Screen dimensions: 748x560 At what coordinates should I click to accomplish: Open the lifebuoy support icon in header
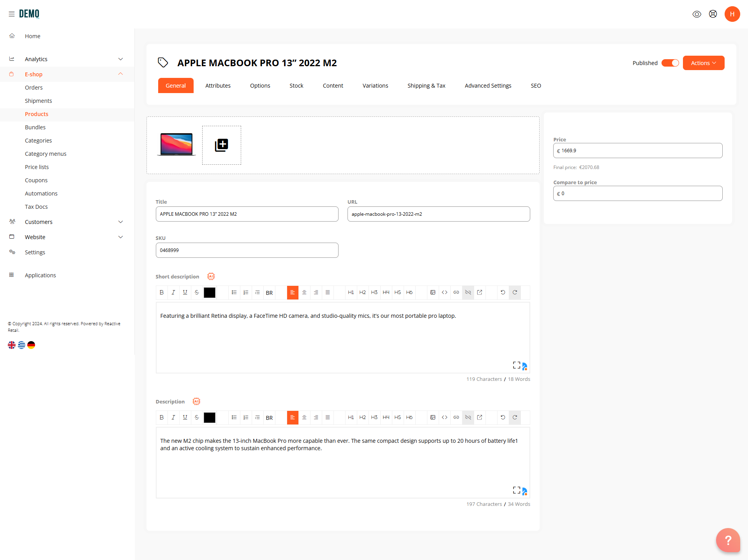[713, 14]
